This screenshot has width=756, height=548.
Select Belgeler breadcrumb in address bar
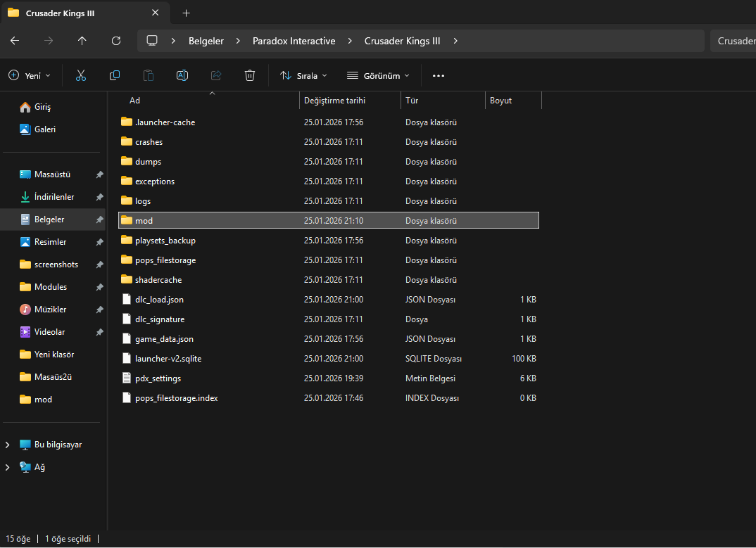[x=206, y=41]
